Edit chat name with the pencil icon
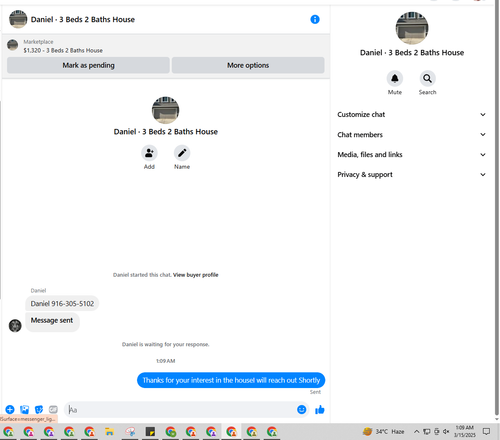The width and height of the screenshot is (500, 440). click(x=182, y=153)
